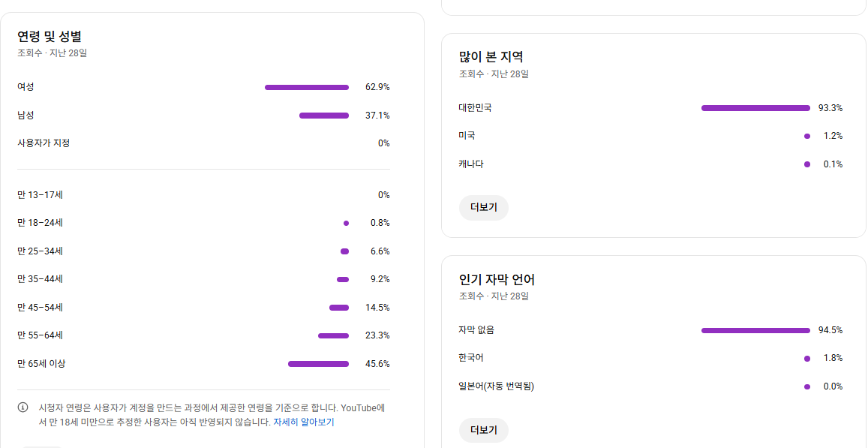The height and width of the screenshot is (448, 868).
Task: Click the 연령 및 성별 card title
Action: (x=50, y=36)
